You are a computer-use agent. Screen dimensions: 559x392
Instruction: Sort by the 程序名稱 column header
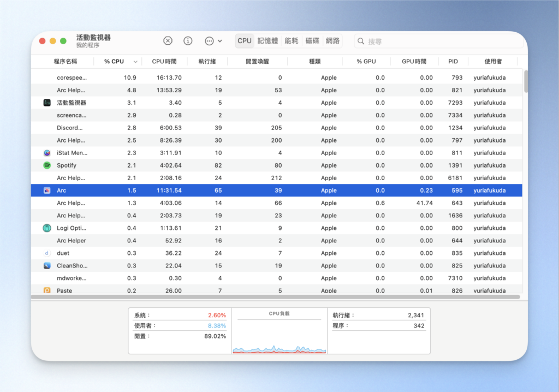click(x=66, y=61)
